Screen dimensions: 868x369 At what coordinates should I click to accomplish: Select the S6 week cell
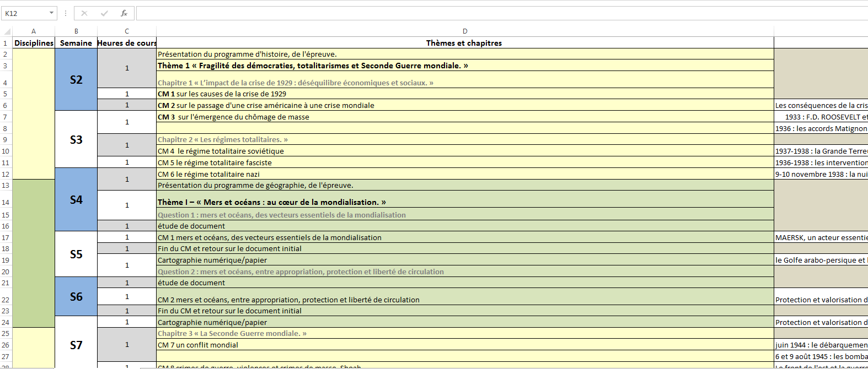[x=76, y=296]
